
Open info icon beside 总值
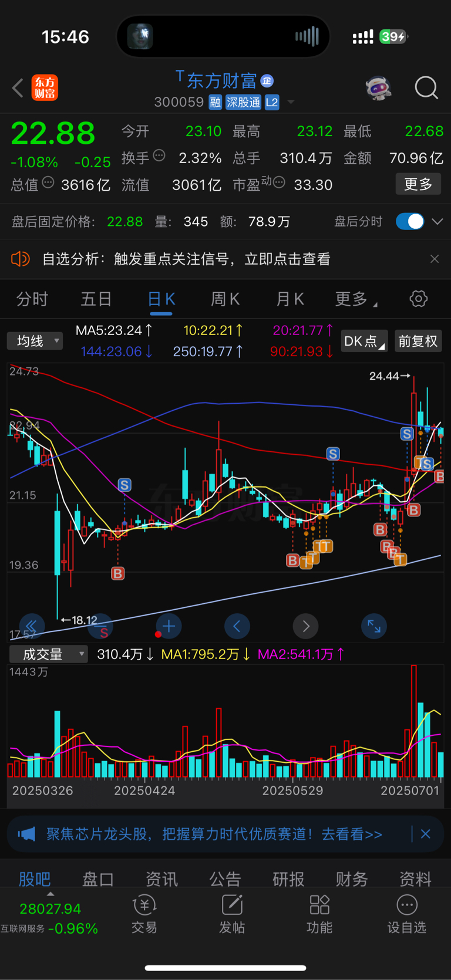[x=48, y=183]
